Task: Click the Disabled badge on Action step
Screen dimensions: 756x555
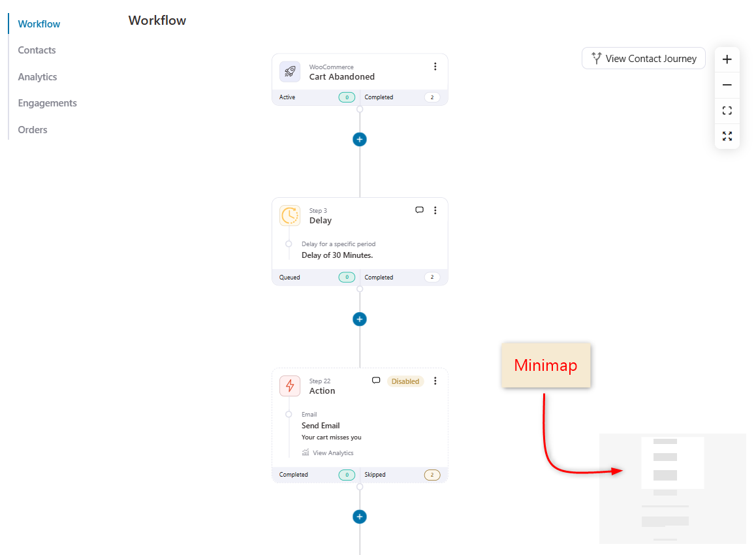Action: coord(405,381)
